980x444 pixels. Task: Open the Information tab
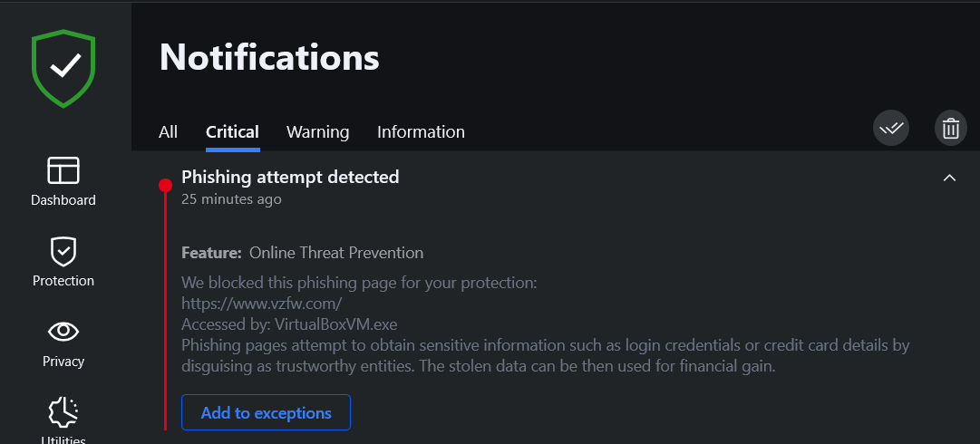click(x=421, y=132)
